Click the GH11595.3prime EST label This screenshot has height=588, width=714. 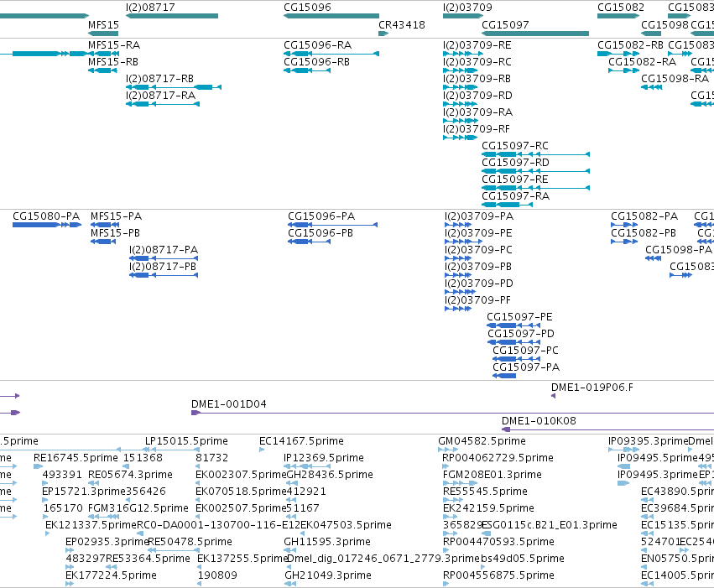[327, 542]
